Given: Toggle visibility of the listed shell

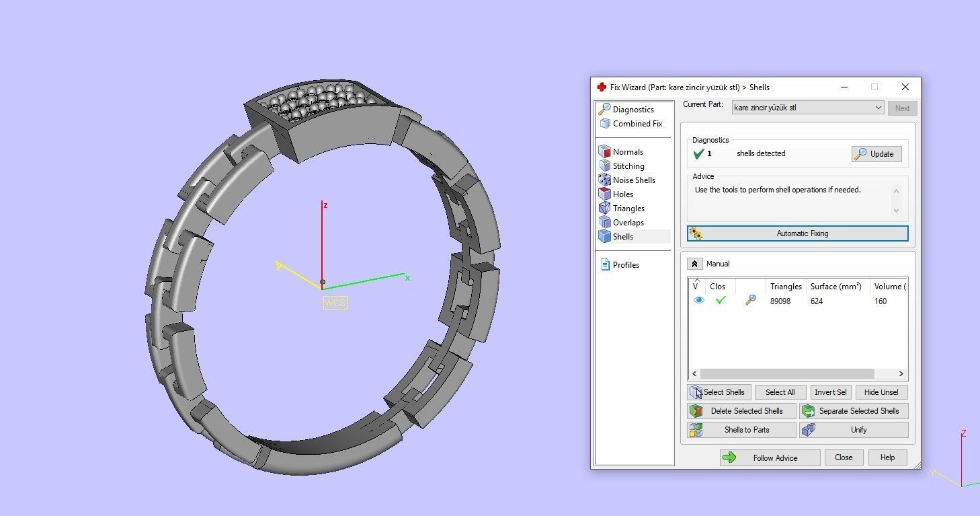Looking at the screenshot, I should [699, 300].
